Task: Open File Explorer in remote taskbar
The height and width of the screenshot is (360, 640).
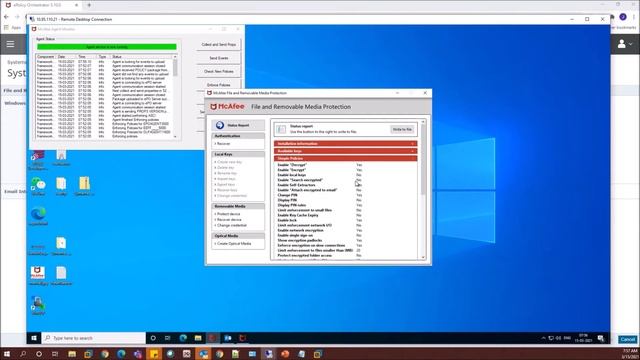Action: click(198, 338)
